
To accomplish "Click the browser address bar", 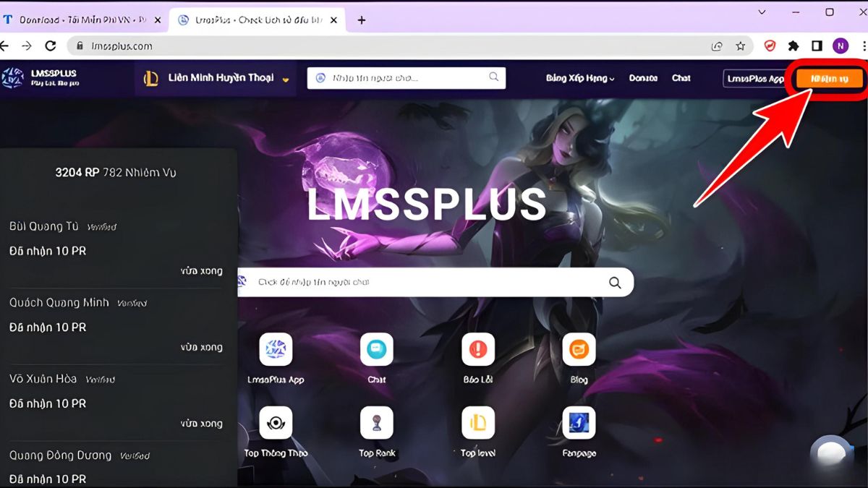I will click(x=217, y=45).
